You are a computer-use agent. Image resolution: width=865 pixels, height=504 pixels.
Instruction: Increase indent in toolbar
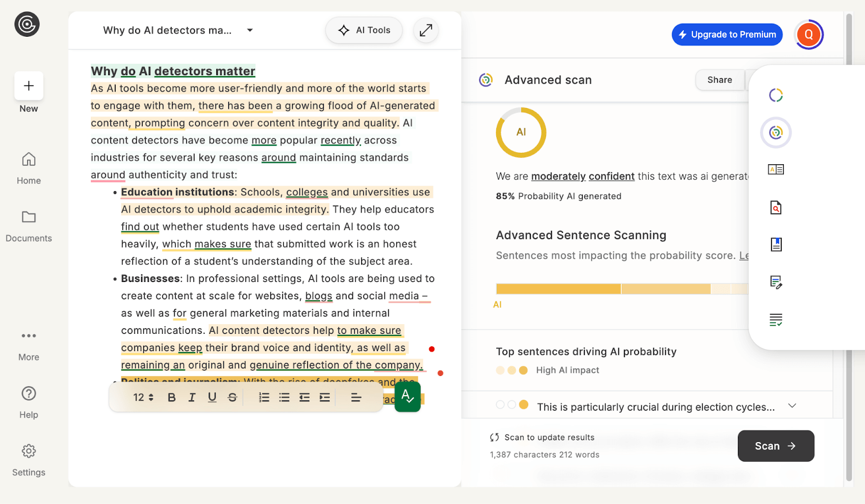[x=324, y=398]
